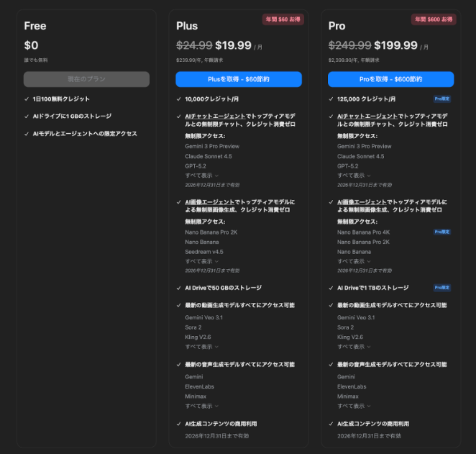Click the Plusを取得 - $60節約 button
The height and width of the screenshot is (454, 476).
239,79
